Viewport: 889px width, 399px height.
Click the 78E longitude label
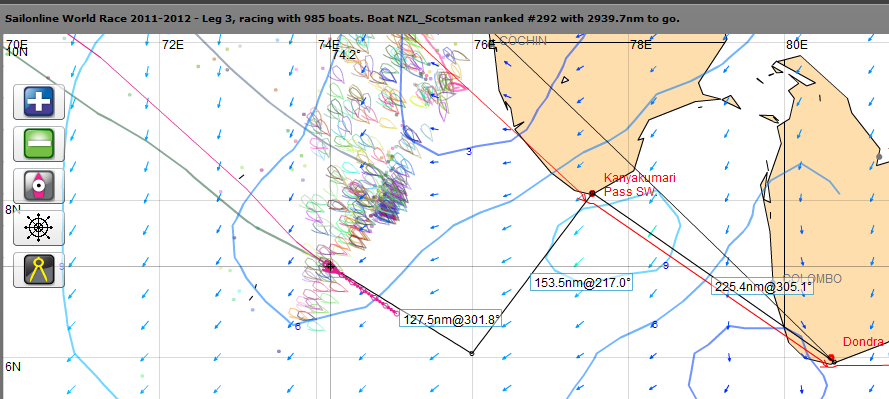point(640,44)
